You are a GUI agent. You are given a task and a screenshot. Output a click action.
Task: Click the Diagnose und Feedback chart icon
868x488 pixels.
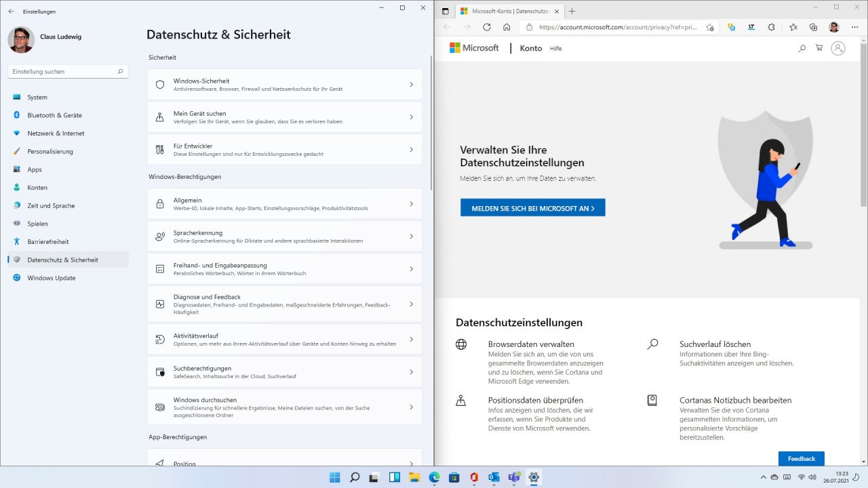pyautogui.click(x=160, y=304)
